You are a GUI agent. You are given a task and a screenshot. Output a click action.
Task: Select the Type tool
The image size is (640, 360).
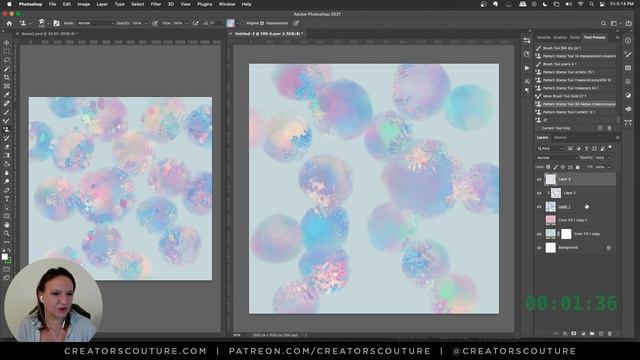tap(7, 199)
